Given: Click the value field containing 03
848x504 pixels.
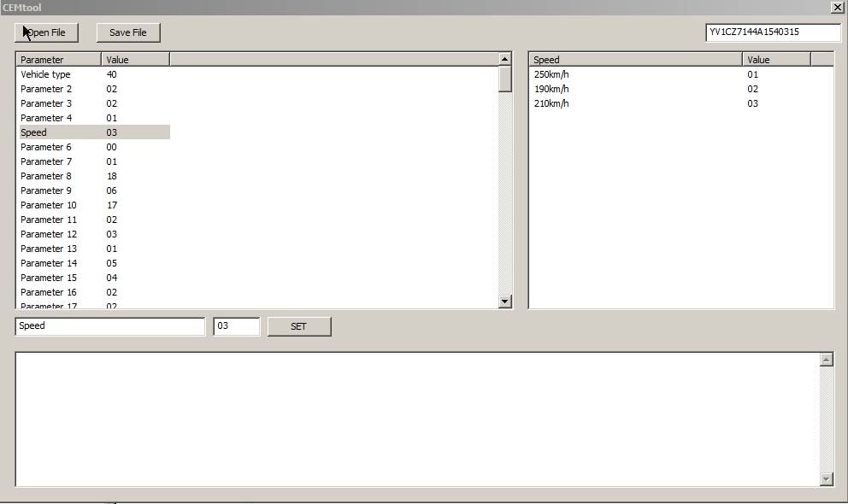Looking at the screenshot, I should (x=237, y=326).
